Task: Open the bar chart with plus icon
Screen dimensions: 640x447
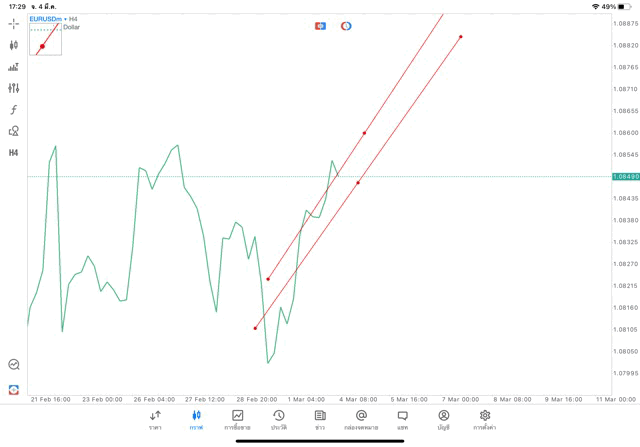Action: tap(14, 67)
